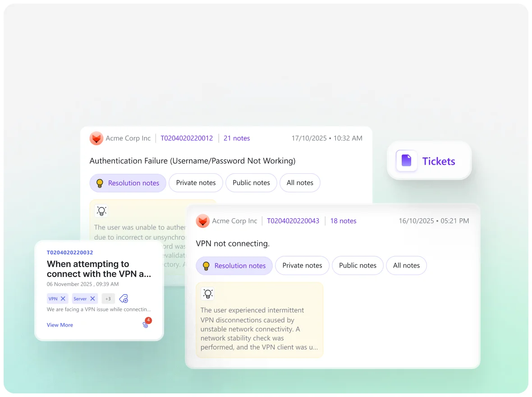Click Acme Corp fox logo on VPN ticket

pyautogui.click(x=203, y=221)
